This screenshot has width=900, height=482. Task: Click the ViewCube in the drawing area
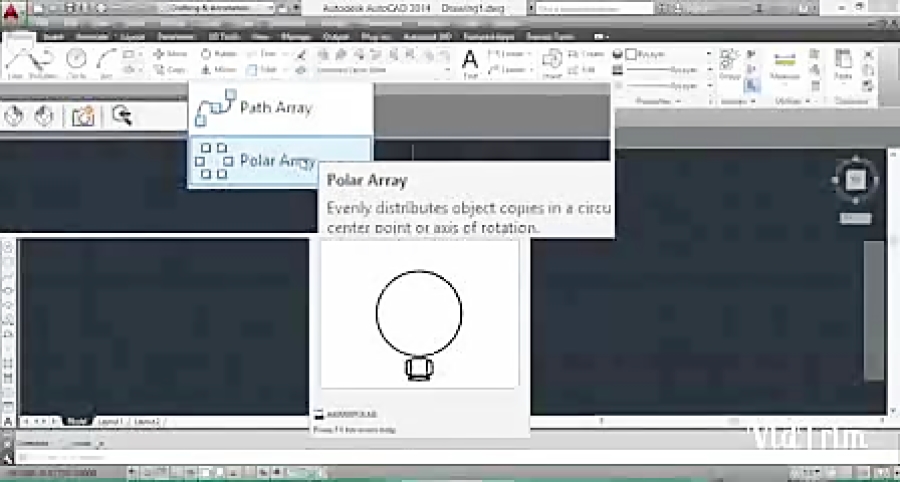coord(856,181)
